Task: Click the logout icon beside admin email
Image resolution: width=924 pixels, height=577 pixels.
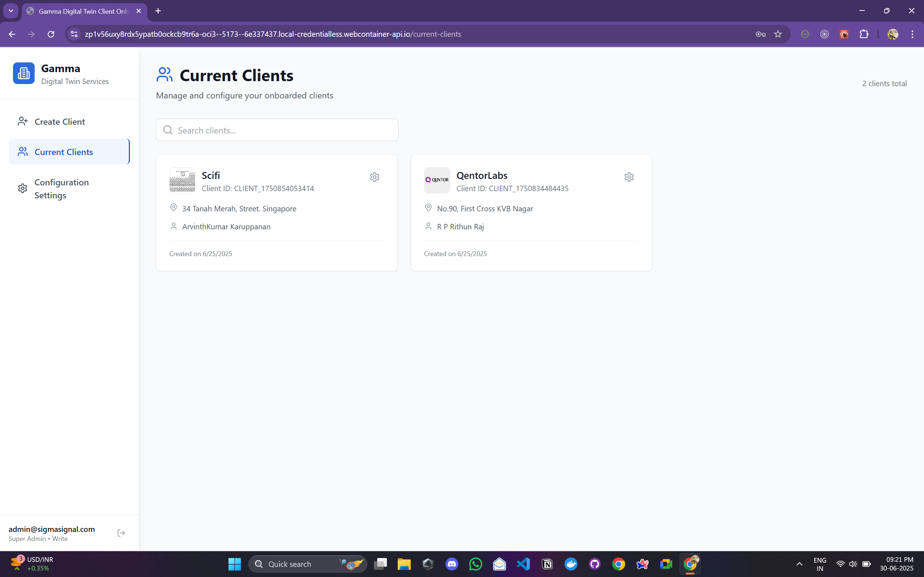Action: click(121, 533)
